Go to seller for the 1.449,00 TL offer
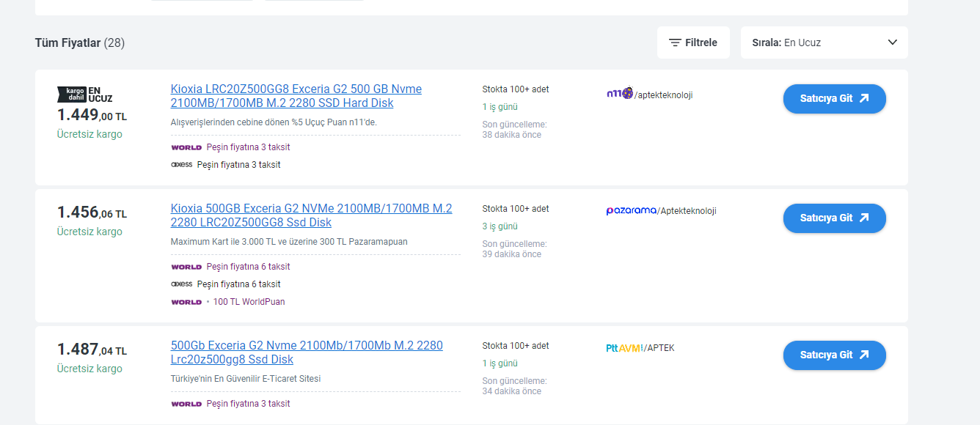The image size is (980, 425). click(x=835, y=99)
